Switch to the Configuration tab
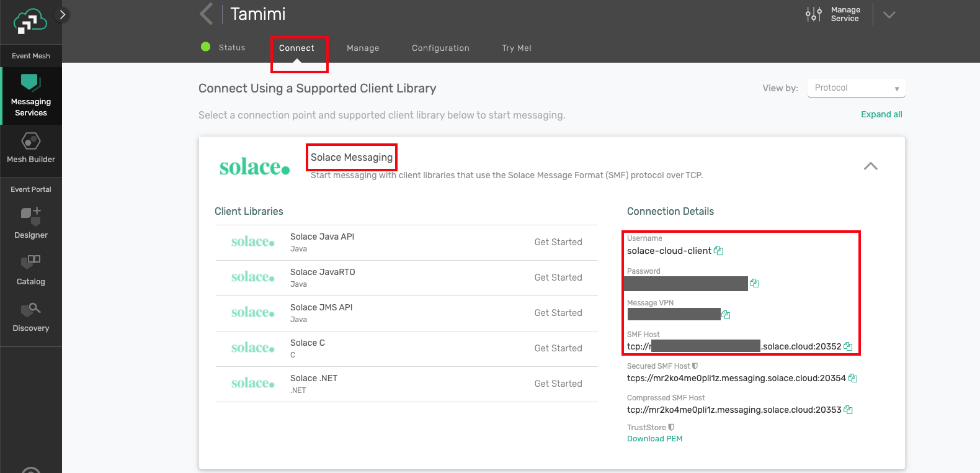Viewport: 980px width, 473px height. 440,48
